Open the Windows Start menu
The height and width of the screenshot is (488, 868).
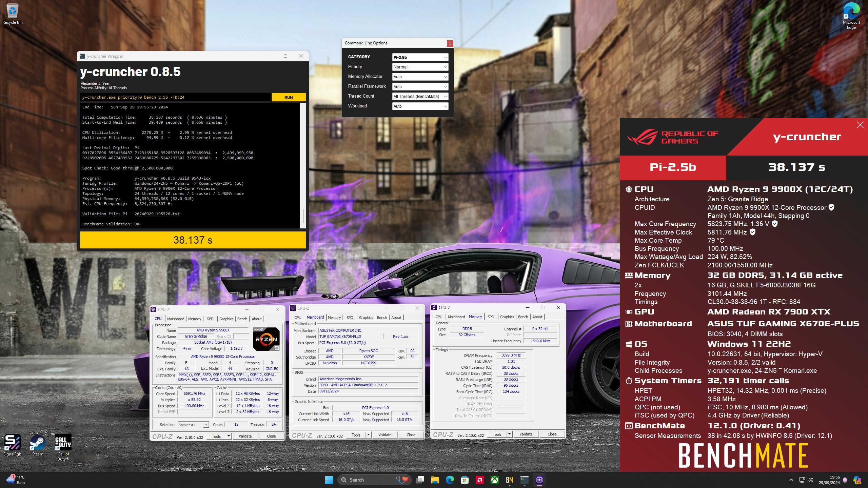pos(329,480)
